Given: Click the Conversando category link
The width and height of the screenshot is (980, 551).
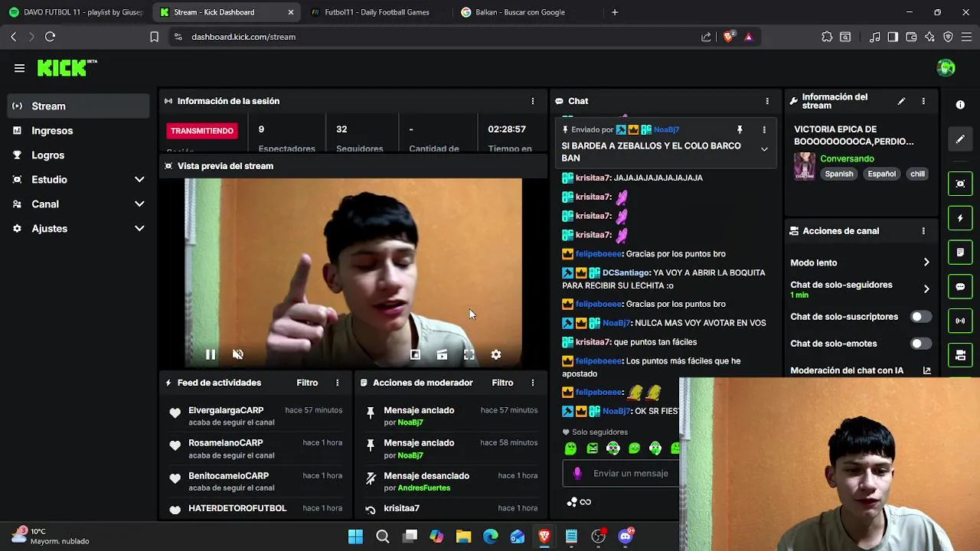Looking at the screenshot, I should [847, 158].
